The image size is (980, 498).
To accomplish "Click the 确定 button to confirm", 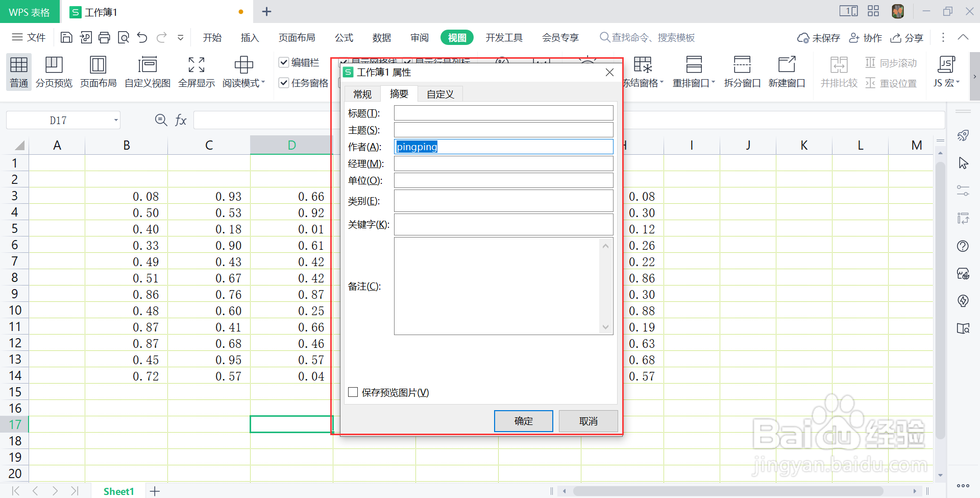I will 523,421.
